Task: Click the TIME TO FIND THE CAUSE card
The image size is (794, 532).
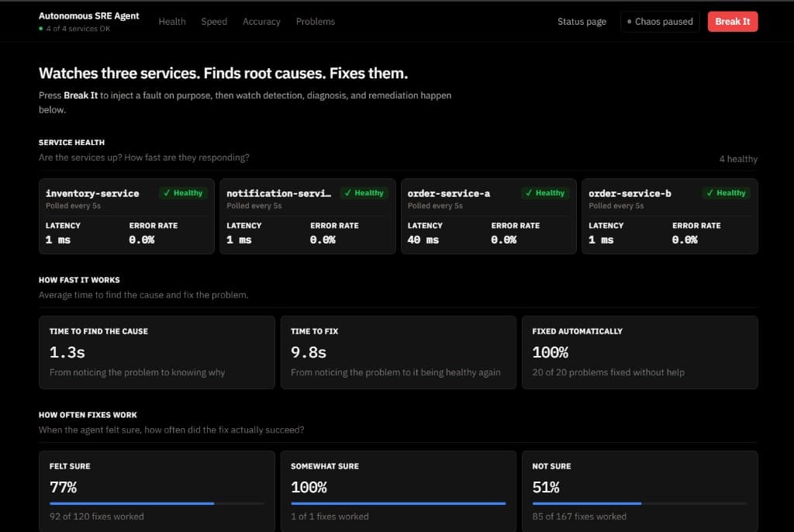Action: pyautogui.click(x=157, y=353)
